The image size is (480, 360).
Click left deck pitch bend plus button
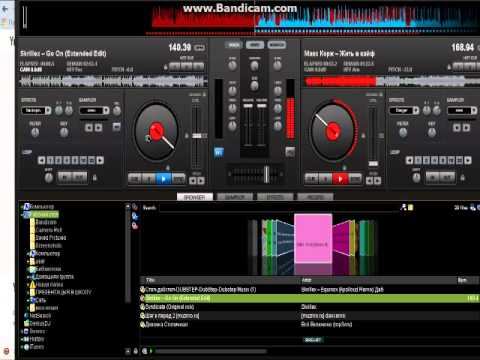tap(201, 181)
